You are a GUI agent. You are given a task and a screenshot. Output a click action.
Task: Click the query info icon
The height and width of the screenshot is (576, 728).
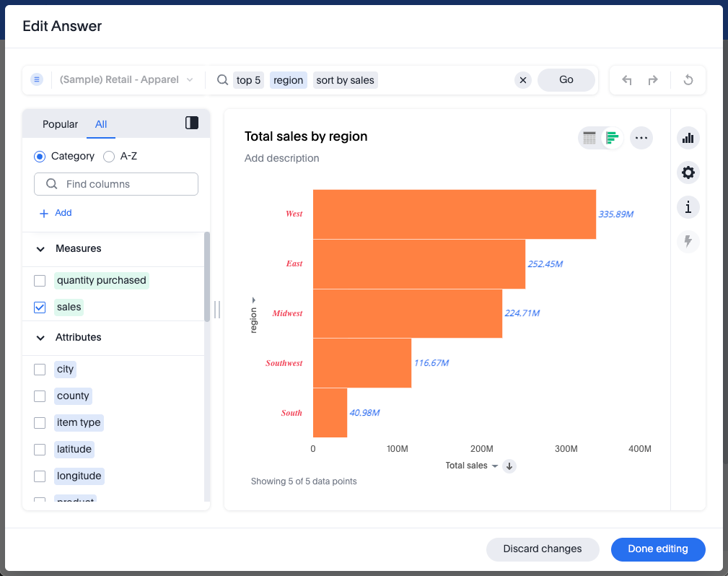[x=688, y=207]
